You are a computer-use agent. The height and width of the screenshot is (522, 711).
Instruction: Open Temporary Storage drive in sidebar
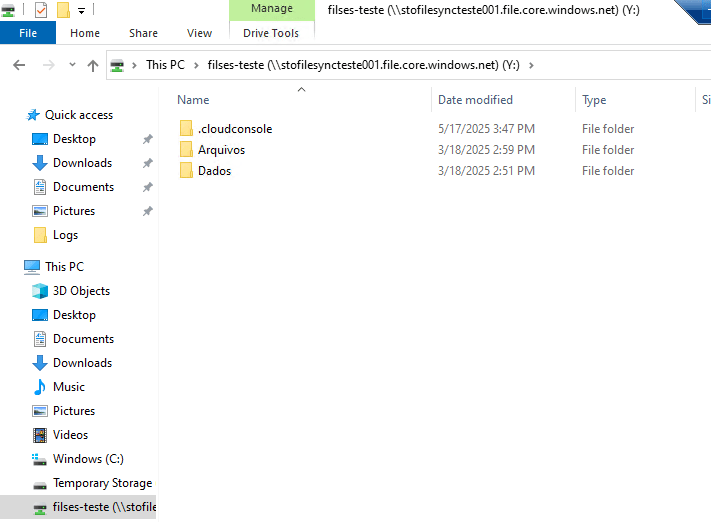coord(102,483)
